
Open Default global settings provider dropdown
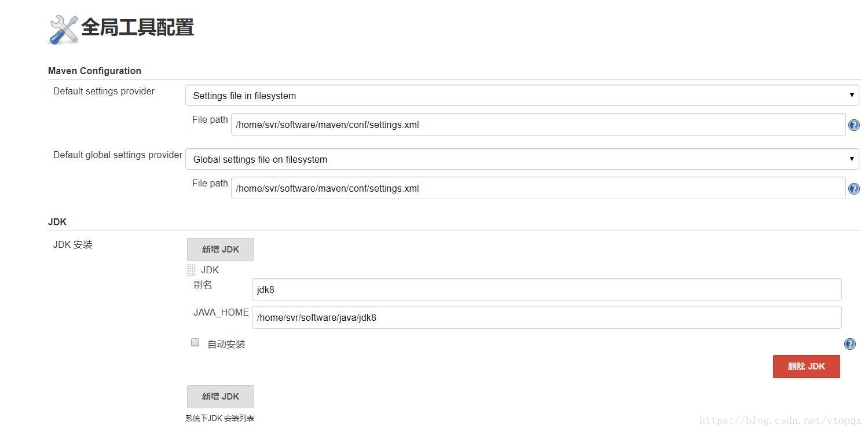point(522,159)
